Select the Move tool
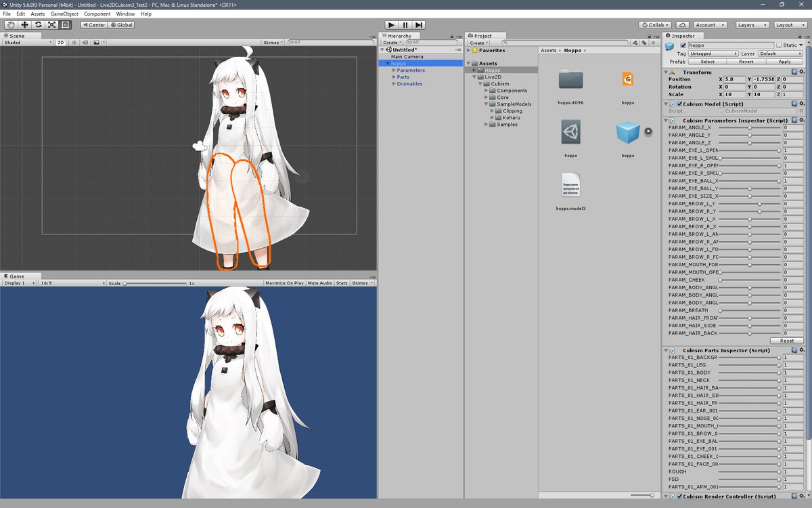The height and width of the screenshot is (508, 812). coord(24,25)
